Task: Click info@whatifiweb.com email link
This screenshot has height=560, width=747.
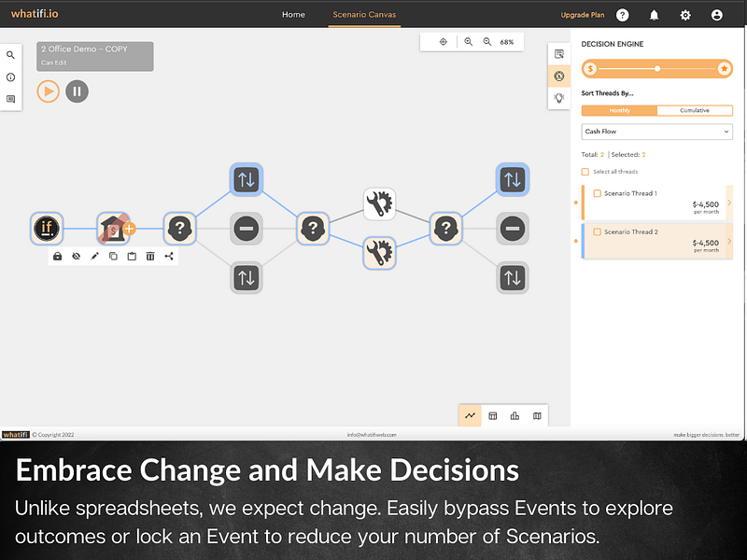Action: [372, 435]
